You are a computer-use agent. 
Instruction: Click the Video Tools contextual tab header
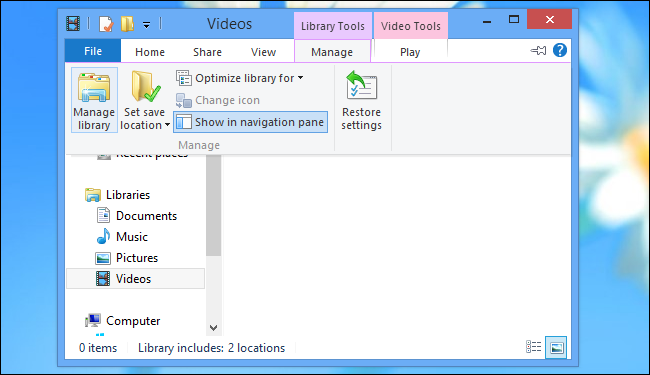tap(410, 26)
